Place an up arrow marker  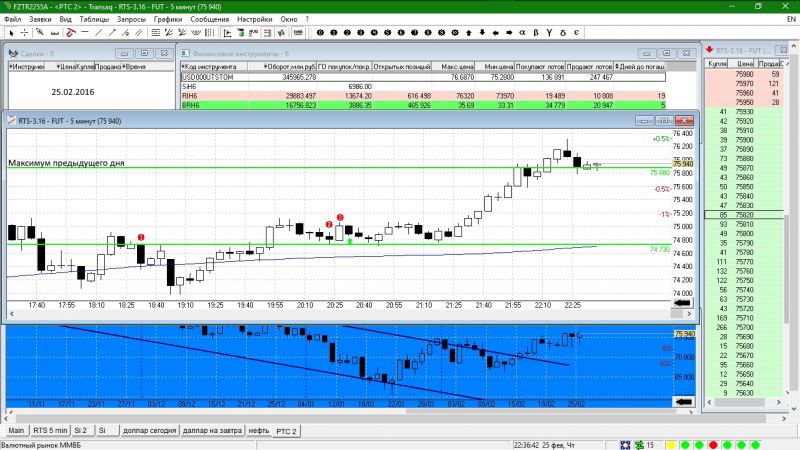pos(469,33)
